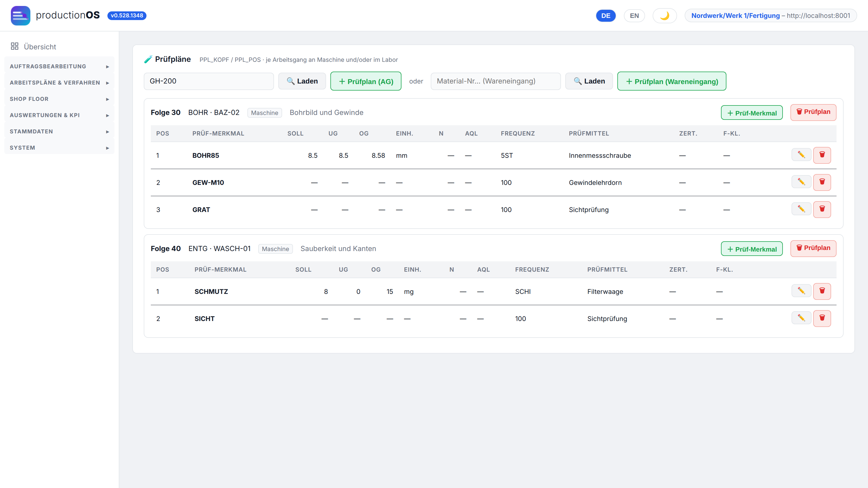Select the Gewindelehrdorn cell

[x=595, y=182]
